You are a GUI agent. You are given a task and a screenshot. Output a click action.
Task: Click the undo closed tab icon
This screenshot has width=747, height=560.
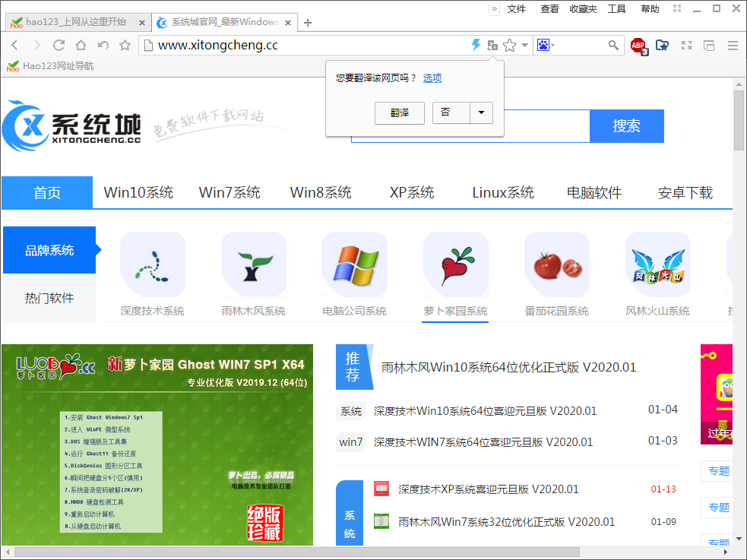(x=103, y=46)
